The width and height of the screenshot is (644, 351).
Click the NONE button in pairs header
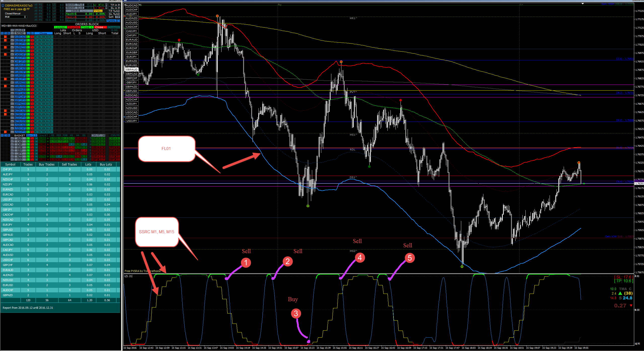(20, 33)
